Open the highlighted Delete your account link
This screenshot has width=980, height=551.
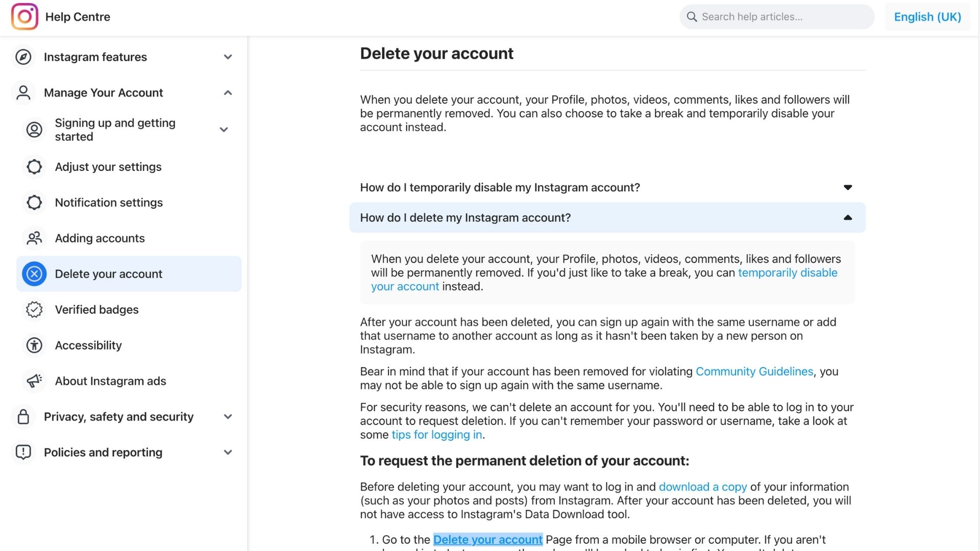click(488, 539)
